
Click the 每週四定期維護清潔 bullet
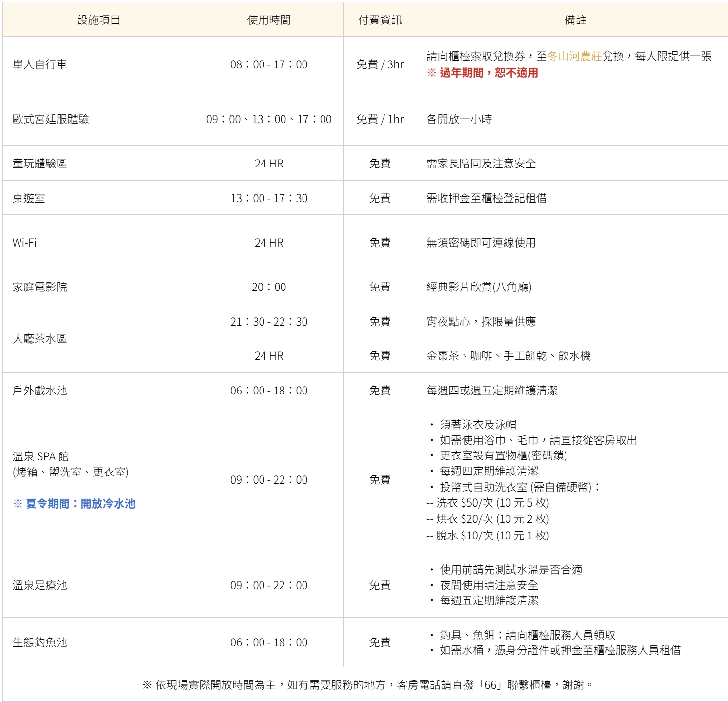tap(484, 471)
